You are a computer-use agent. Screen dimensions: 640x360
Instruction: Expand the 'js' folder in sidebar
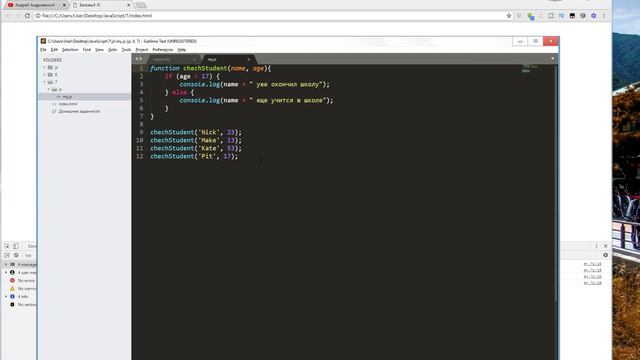point(45,67)
